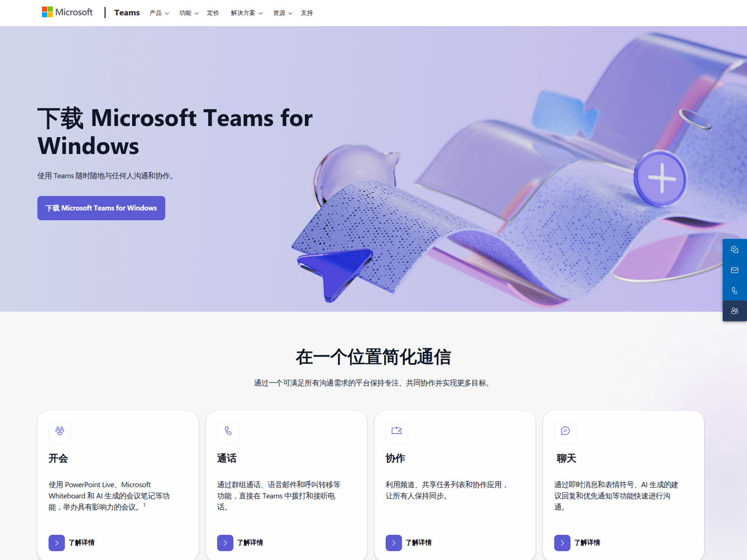This screenshot has height=560, width=747.
Task: Open the 定价 page
Action: point(213,13)
